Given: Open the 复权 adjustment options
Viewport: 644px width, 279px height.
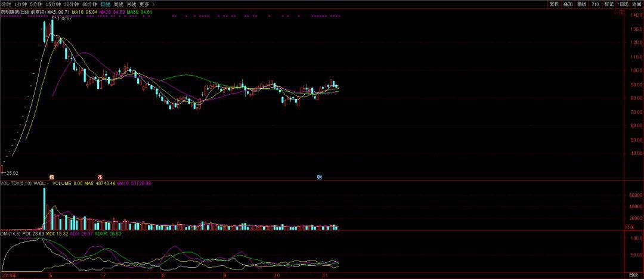Looking at the screenshot, I should click(554, 4).
